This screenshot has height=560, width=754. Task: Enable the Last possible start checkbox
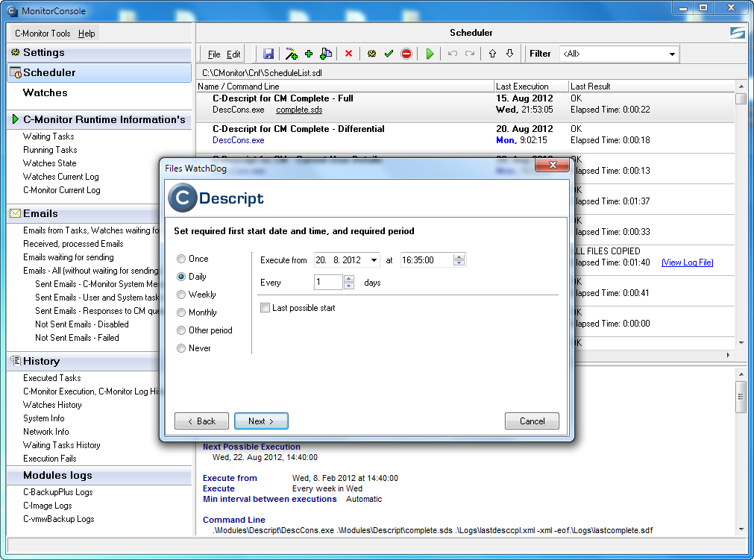(x=265, y=308)
